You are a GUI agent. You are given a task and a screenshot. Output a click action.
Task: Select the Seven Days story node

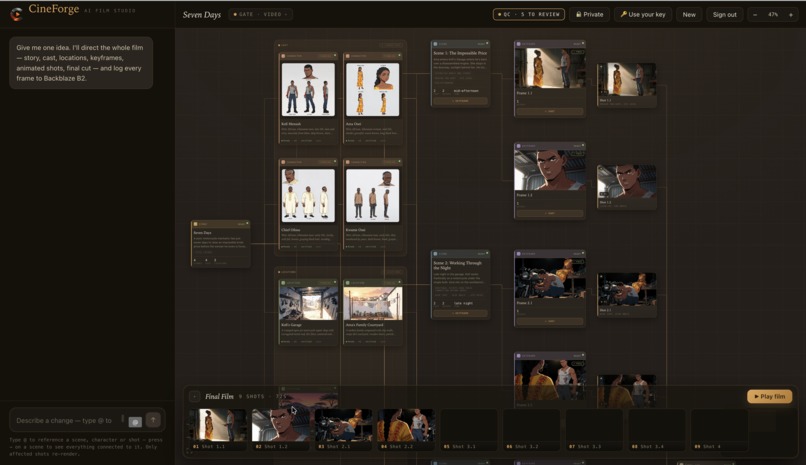[221, 244]
